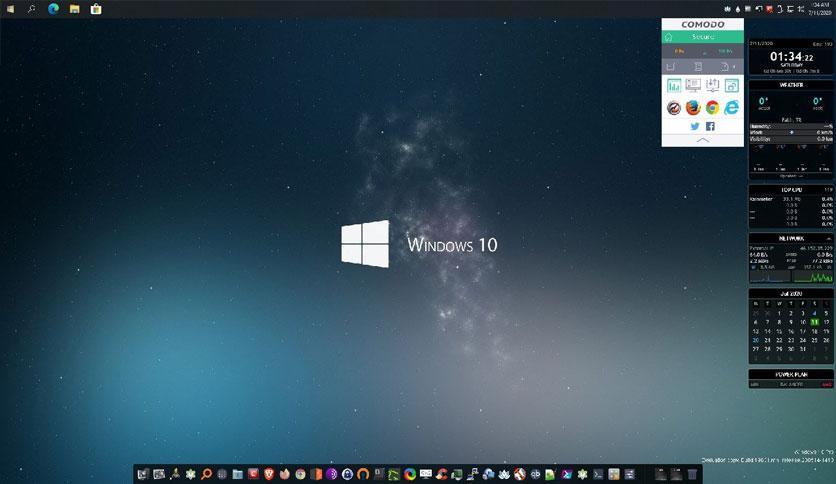
Task: Open Comodo Dragon browser from widget
Action: [674, 108]
